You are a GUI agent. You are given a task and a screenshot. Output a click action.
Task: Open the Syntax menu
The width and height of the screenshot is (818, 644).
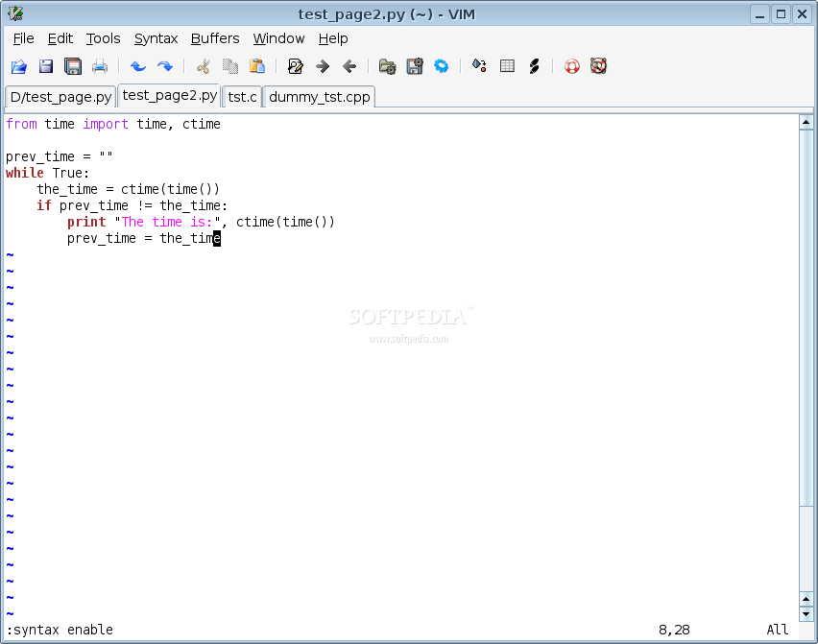coord(156,38)
